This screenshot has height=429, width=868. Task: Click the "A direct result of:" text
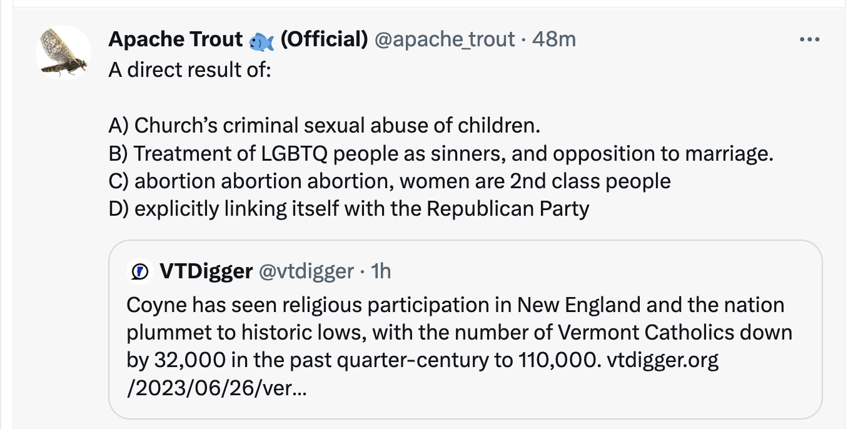[x=189, y=69]
